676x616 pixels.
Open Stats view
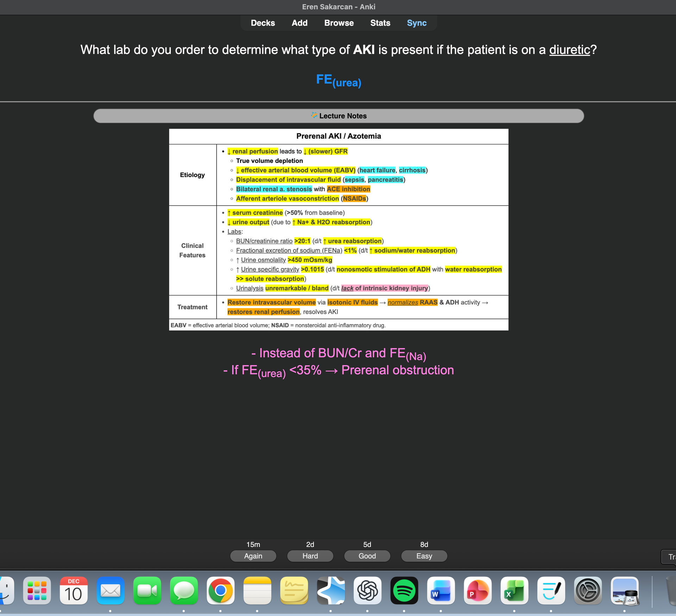coord(380,23)
